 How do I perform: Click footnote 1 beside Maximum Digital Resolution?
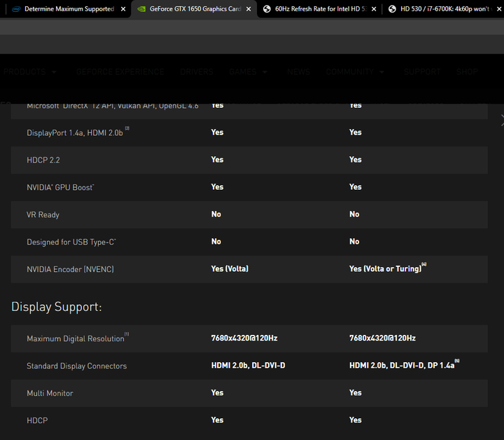pyautogui.click(x=127, y=334)
